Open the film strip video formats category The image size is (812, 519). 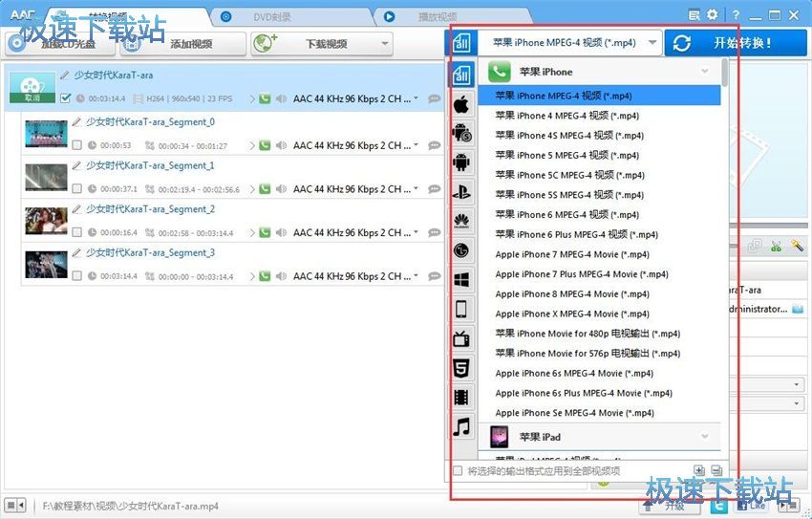461,398
